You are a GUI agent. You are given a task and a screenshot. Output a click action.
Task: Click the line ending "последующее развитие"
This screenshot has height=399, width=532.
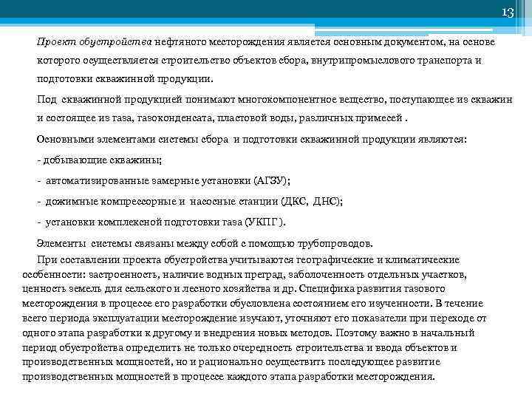click(x=231, y=362)
